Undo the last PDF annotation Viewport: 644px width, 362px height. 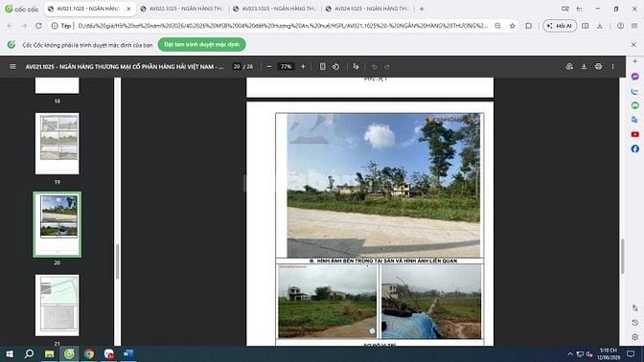(374, 66)
